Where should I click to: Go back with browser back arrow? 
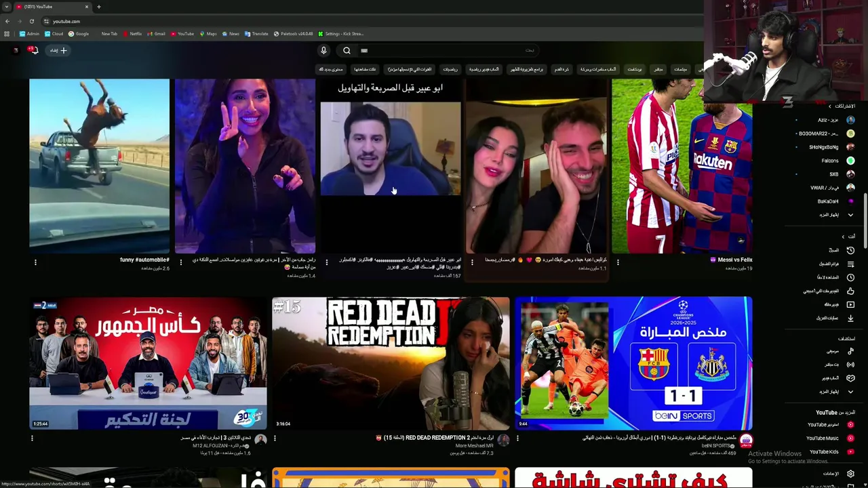point(7,21)
